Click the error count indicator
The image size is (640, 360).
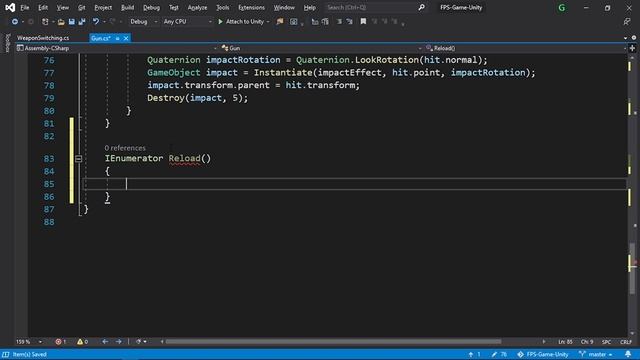[60, 342]
